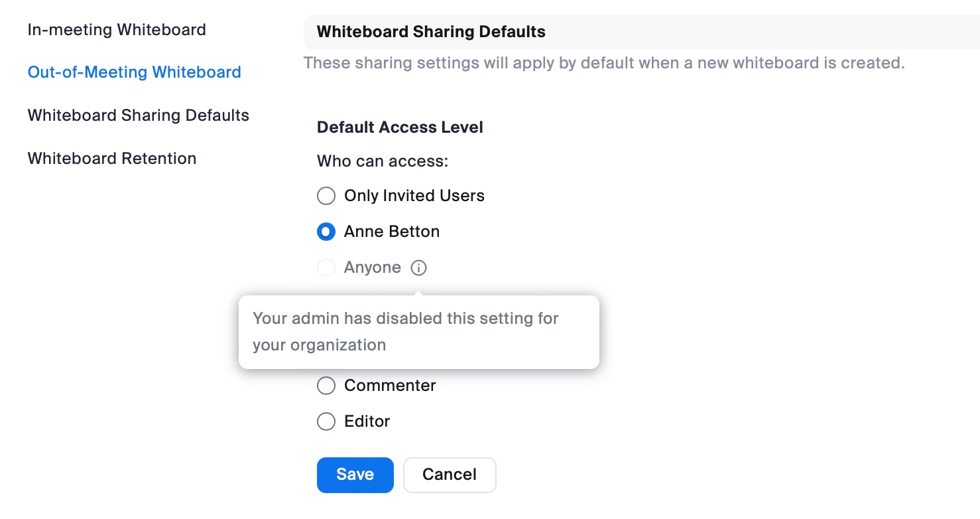Cancel the sharing default changes

point(450,475)
